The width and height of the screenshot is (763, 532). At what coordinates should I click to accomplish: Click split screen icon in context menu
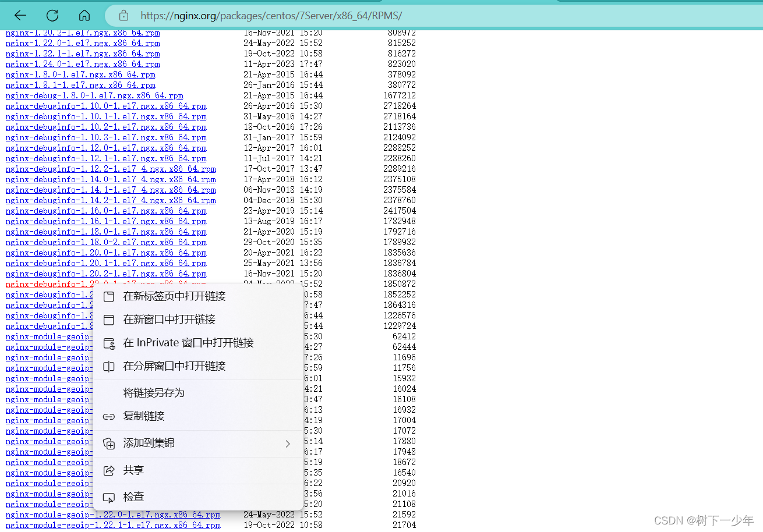coord(109,366)
